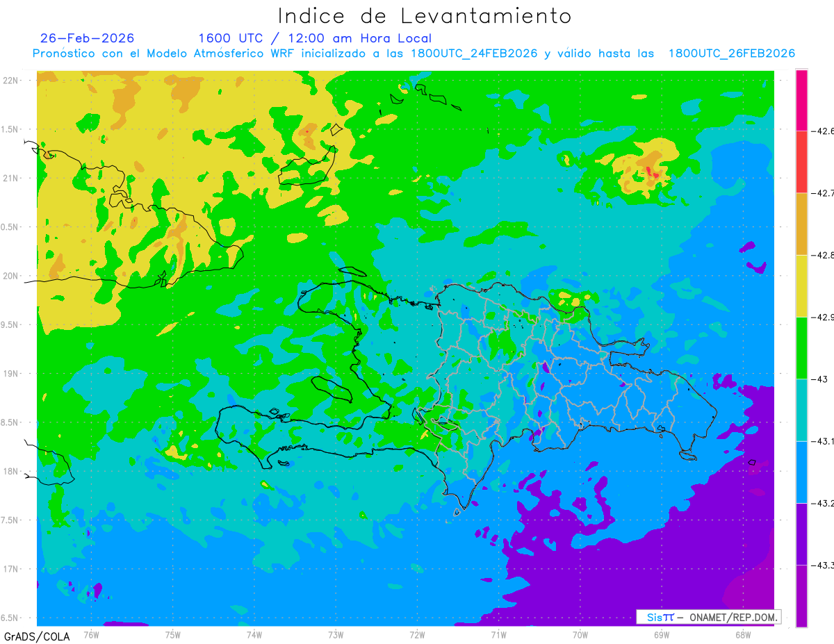The image size is (834, 644).
Task: Click the "72W" longitude label
Action: tap(417, 634)
